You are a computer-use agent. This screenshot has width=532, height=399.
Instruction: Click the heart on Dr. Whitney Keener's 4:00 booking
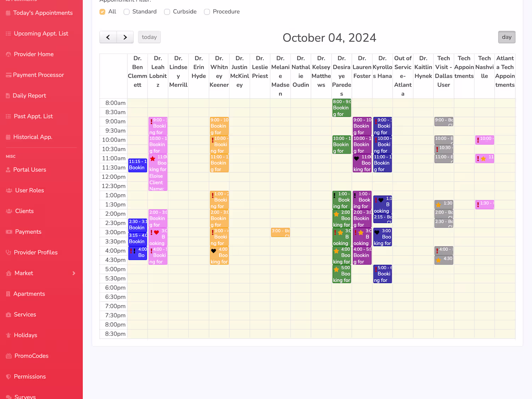click(x=214, y=251)
